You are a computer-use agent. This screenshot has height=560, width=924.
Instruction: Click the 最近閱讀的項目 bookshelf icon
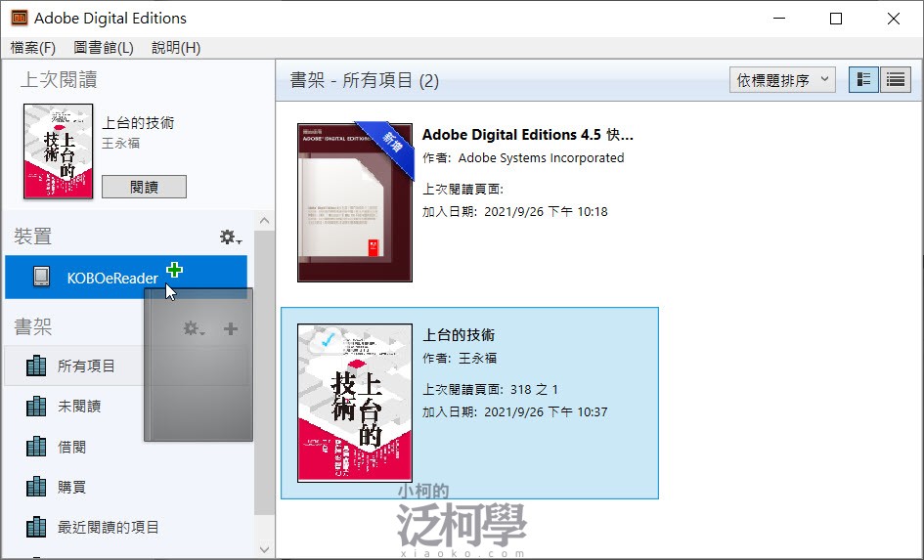point(36,527)
